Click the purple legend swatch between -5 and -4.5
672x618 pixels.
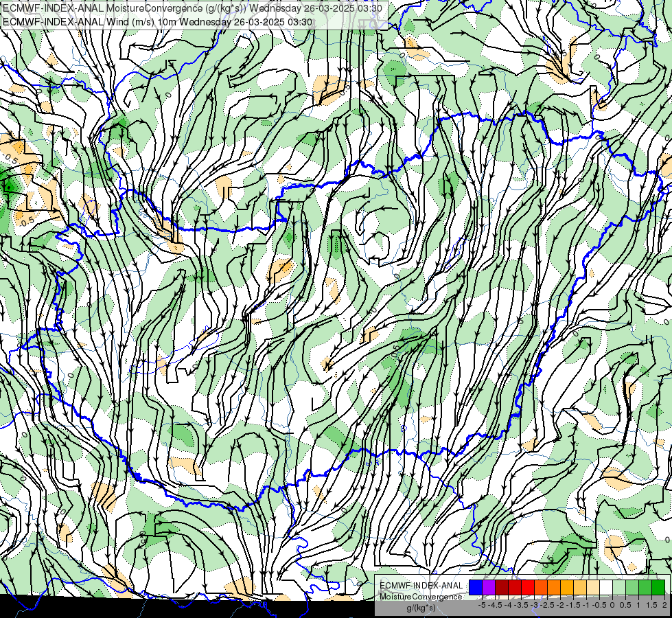(489, 587)
